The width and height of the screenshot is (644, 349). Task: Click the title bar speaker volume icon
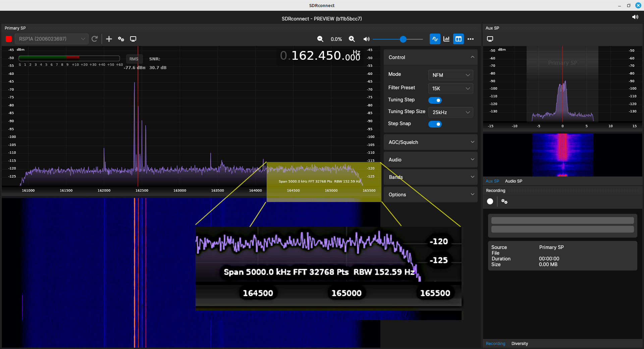pyautogui.click(x=635, y=17)
